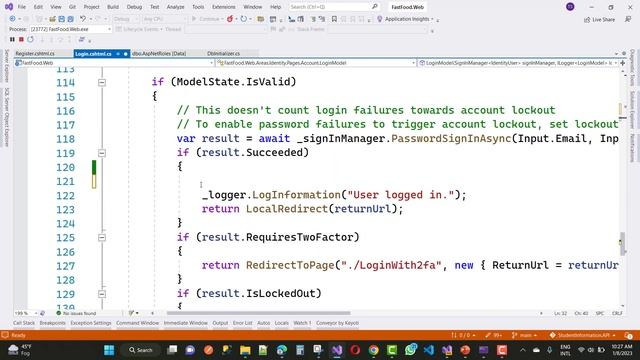This screenshot has width=640, height=360.
Task: Open Application Insights lightbulb button
Action: coord(405,19)
